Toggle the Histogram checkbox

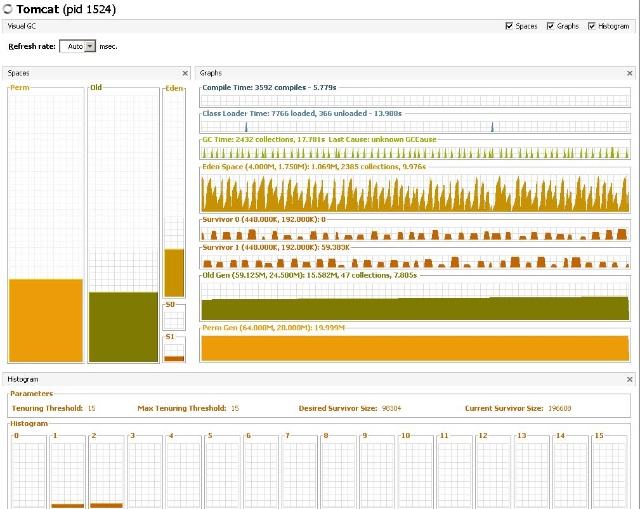591,26
